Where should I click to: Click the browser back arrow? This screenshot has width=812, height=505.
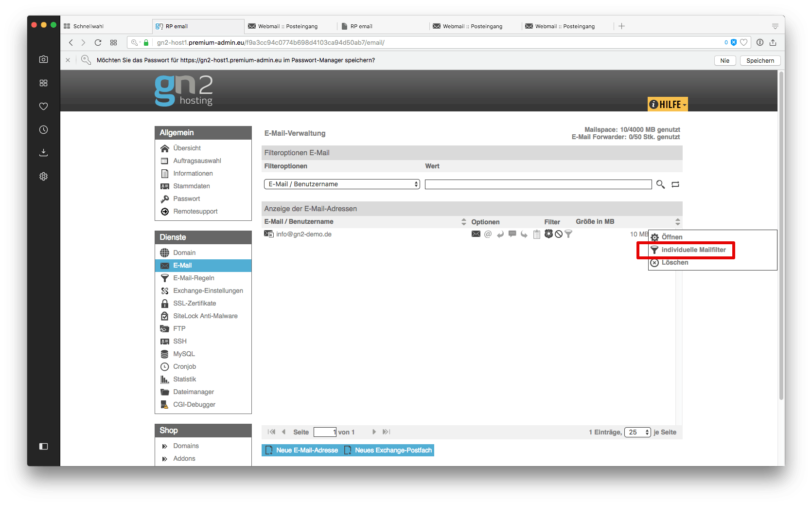[71, 42]
